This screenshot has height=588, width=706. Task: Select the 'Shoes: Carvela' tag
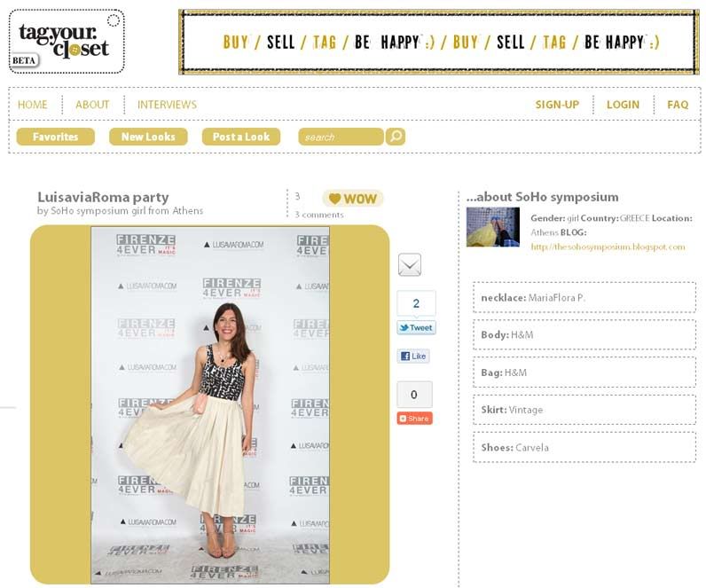coord(584,448)
